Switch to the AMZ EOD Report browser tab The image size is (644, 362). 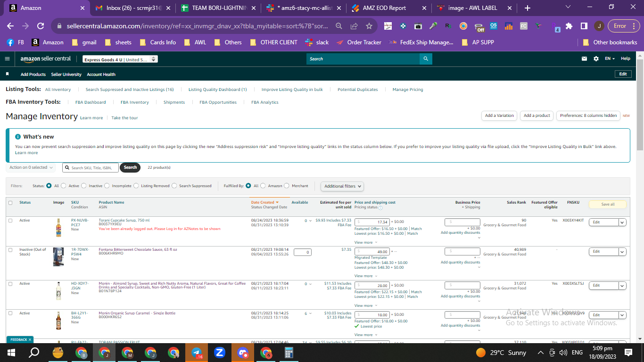click(388, 8)
